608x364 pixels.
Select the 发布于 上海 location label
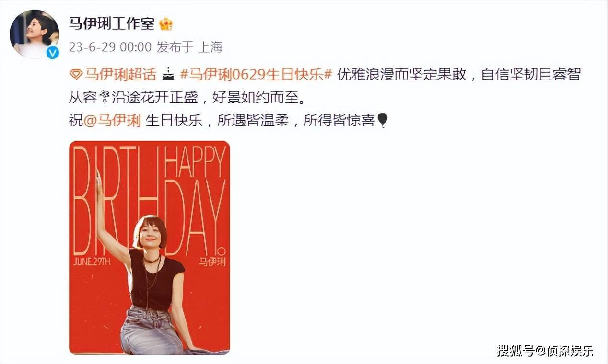point(190,47)
